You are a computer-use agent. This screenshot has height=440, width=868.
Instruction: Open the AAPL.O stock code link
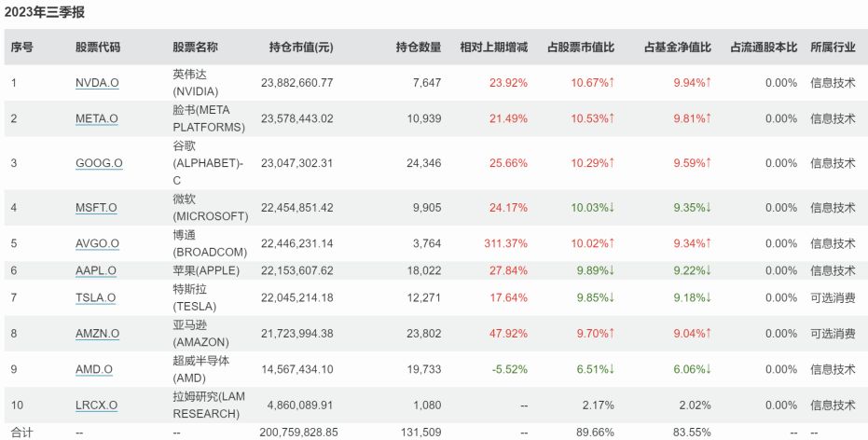pyautogui.click(x=96, y=270)
